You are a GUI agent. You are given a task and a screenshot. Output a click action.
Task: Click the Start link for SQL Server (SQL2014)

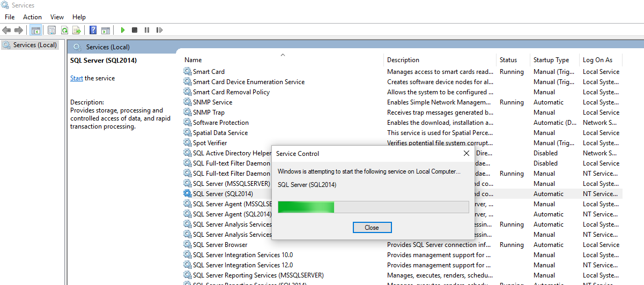coord(77,78)
